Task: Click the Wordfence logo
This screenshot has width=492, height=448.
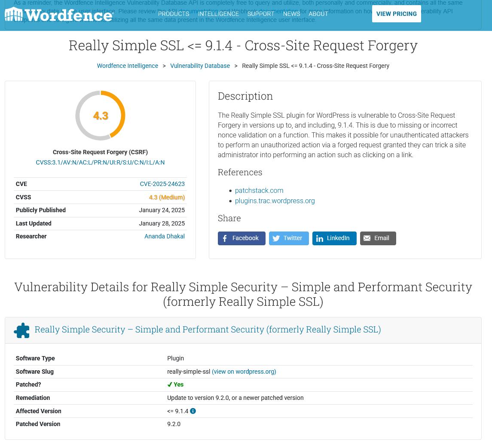Action: (x=59, y=15)
